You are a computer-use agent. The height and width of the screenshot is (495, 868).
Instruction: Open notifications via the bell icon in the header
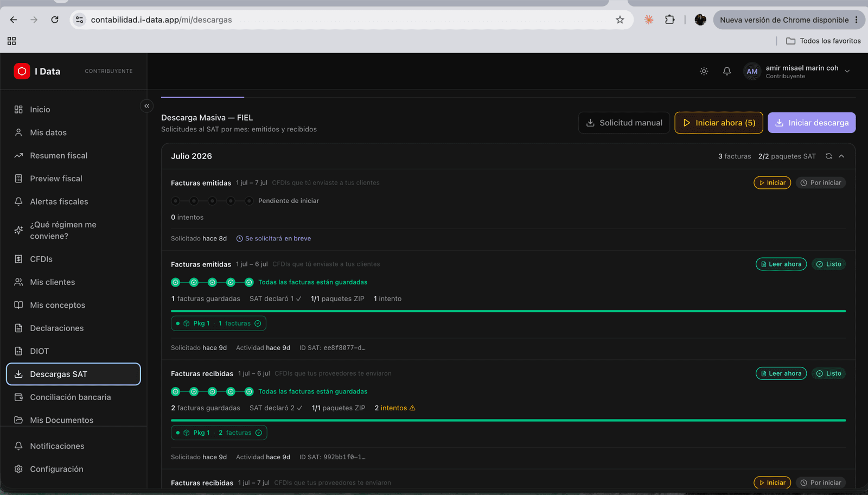pyautogui.click(x=727, y=71)
